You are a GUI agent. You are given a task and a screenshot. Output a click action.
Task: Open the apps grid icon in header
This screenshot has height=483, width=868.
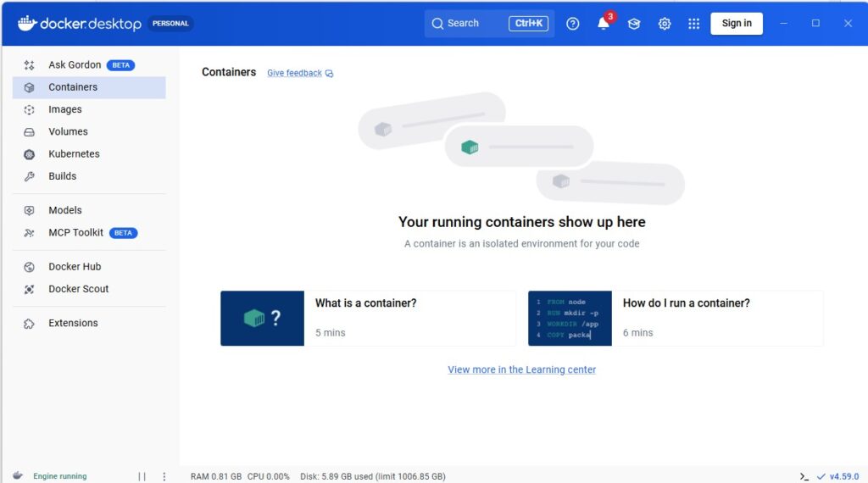694,24
